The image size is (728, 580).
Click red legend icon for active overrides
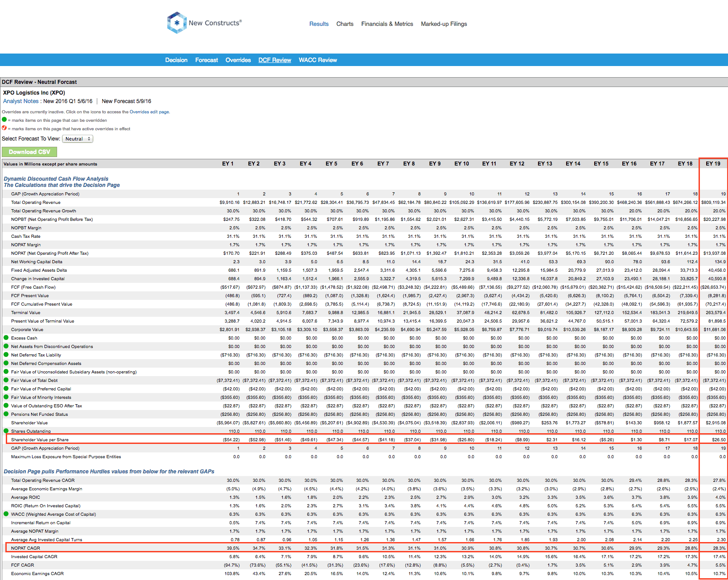click(x=4, y=128)
